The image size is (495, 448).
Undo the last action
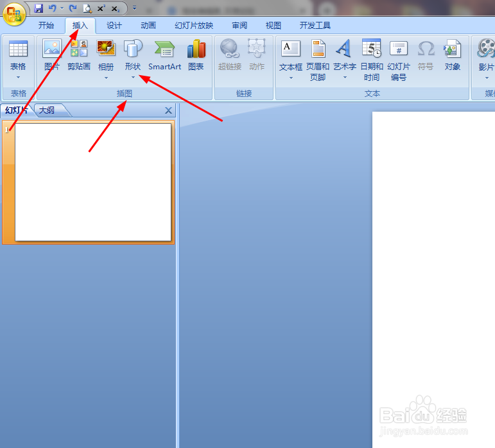tap(53, 8)
